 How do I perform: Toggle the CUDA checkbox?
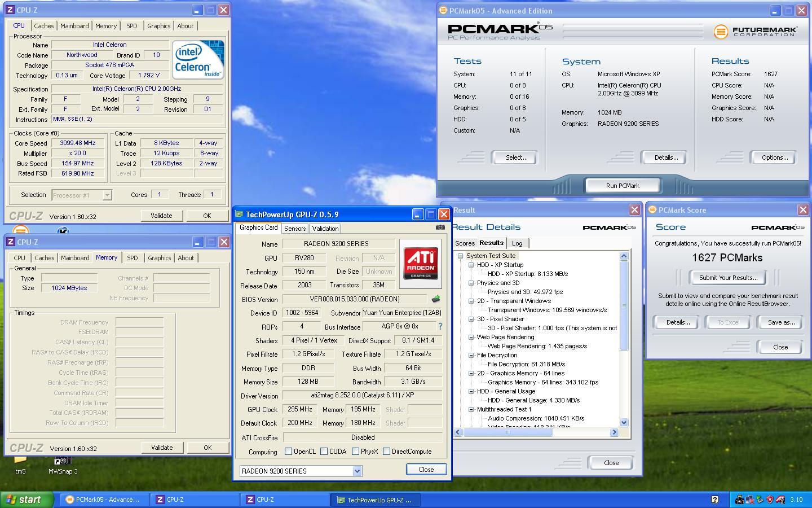click(x=324, y=452)
